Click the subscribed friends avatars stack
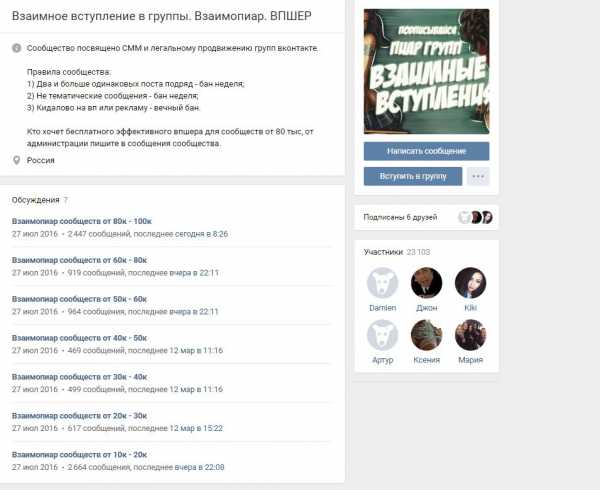The height and width of the screenshot is (490, 600). [475, 217]
